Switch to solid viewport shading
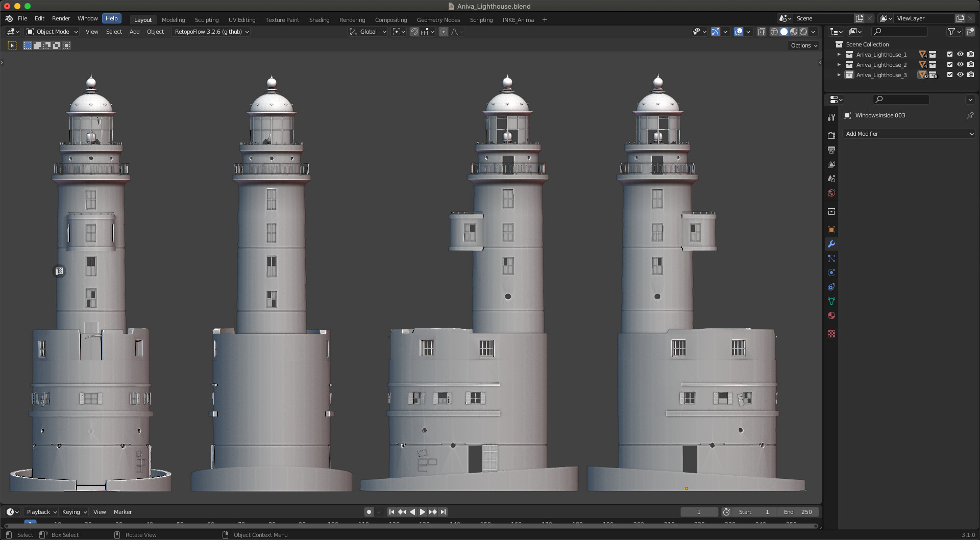 coord(784,32)
